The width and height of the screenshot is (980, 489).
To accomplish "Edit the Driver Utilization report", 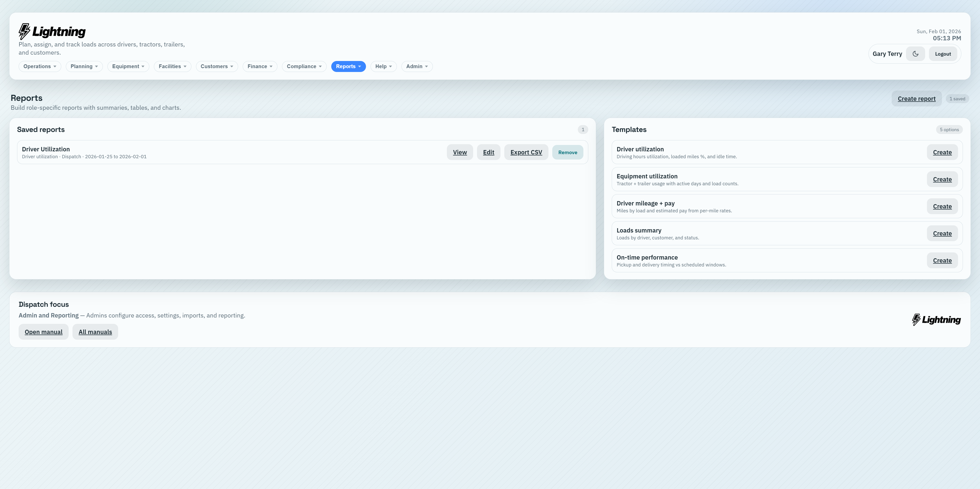I will pos(488,152).
